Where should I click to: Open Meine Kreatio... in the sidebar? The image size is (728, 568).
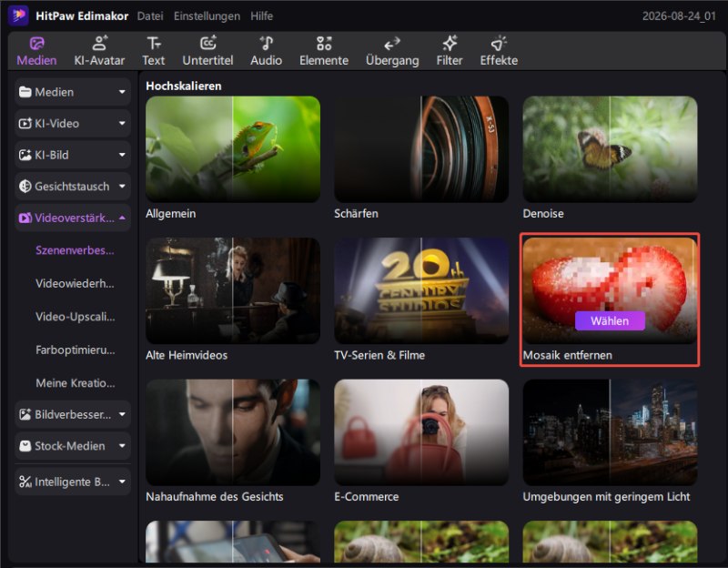pyautogui.click(x=76, y=383)
